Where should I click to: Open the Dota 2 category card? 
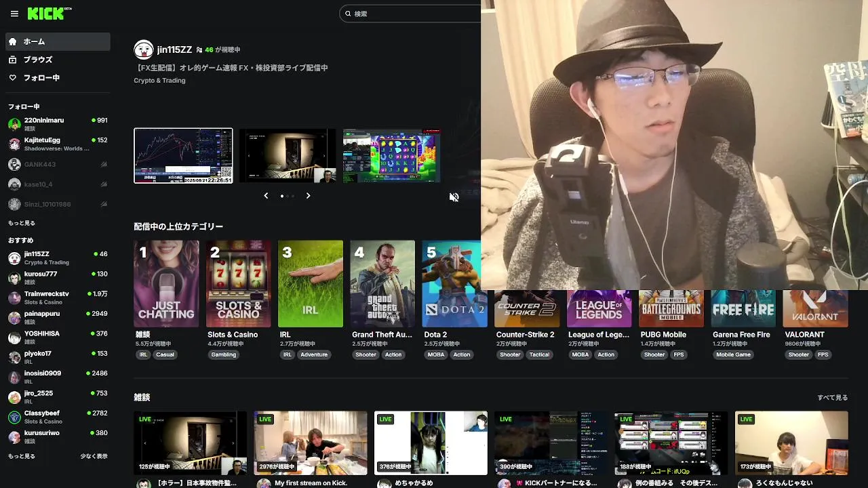pyautogui.click(x=452, y=284)
